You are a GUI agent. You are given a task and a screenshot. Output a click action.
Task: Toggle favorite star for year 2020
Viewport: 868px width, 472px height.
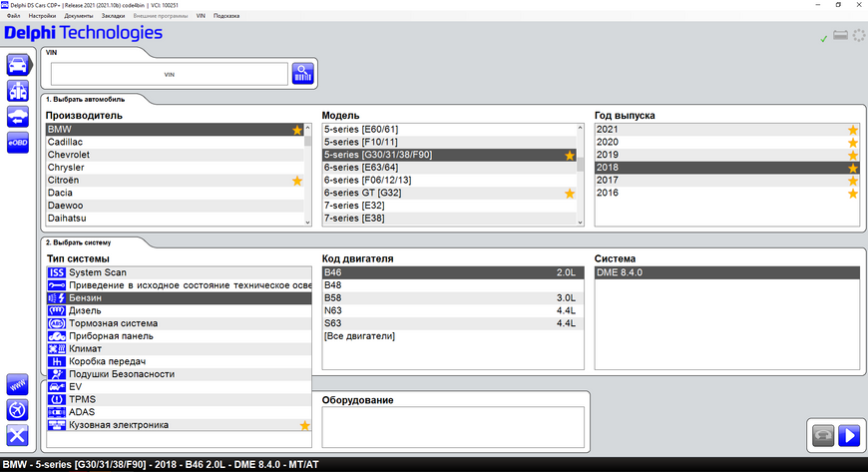pos(853,143)
